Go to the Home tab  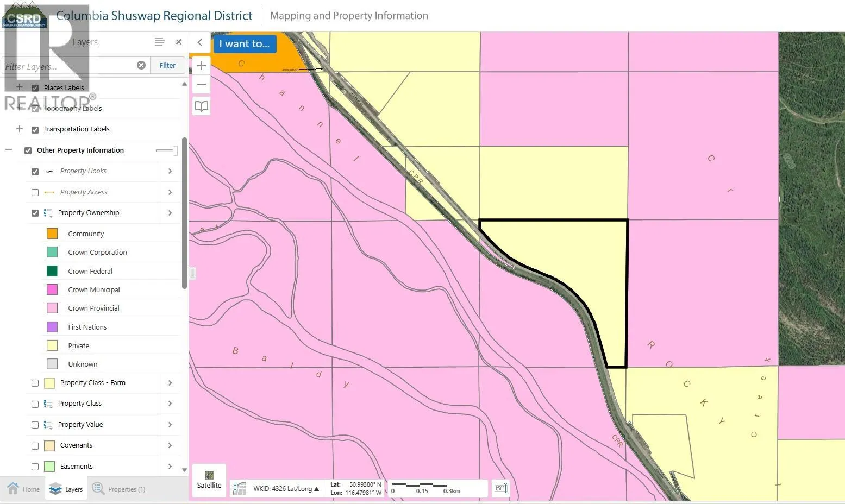(23, 489)
